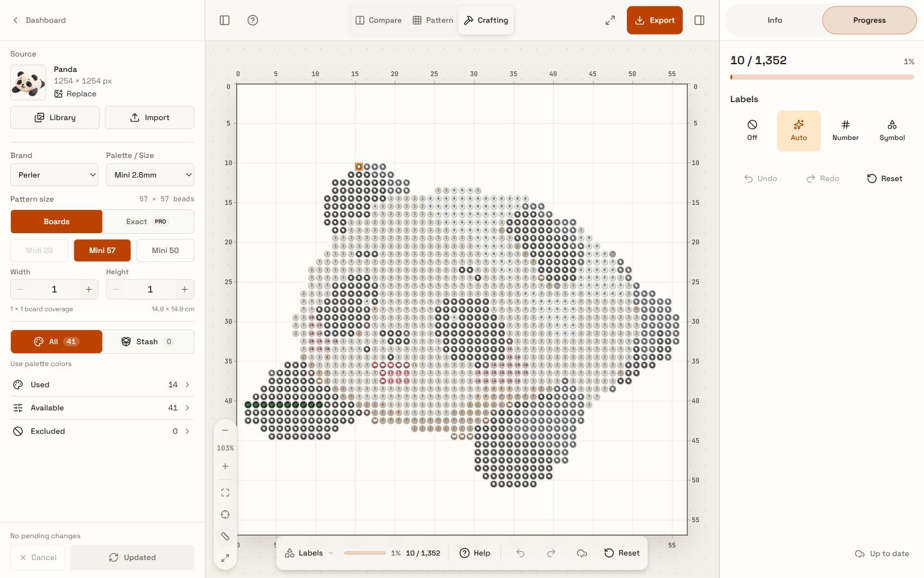Toggle the left sidebar panel icon
This screenshot has height=578, width=924.
click(x=225, y=21)
